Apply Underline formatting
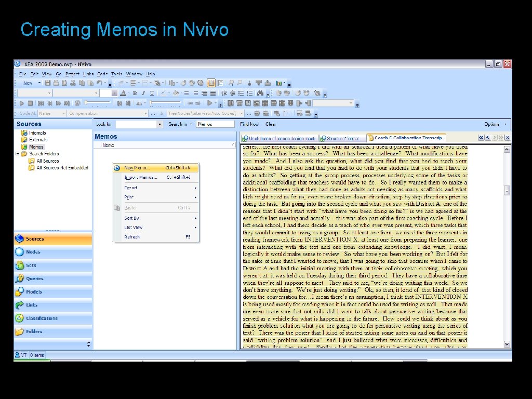Viewport: 532px width, 399px height. [152, 93]
